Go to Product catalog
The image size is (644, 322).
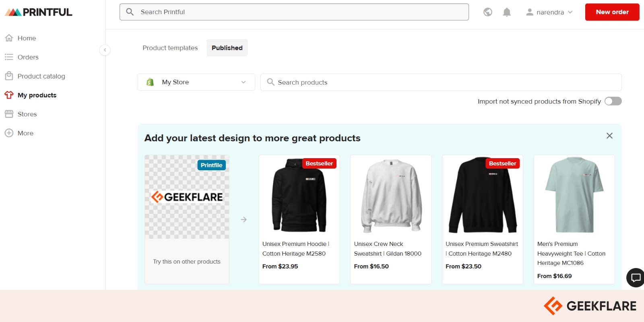(41, 76)
